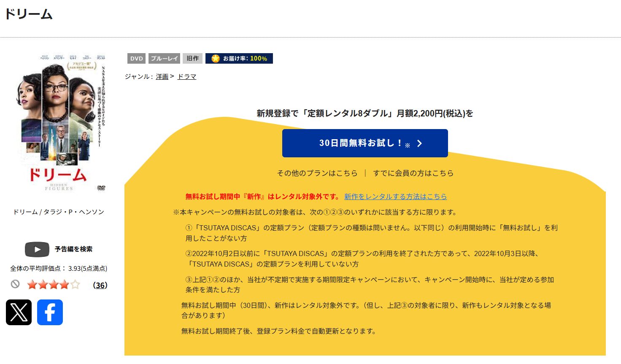Screen dimensions: 621x364
Task: Click the delivery rate star badge
Action: pos(216,59)
